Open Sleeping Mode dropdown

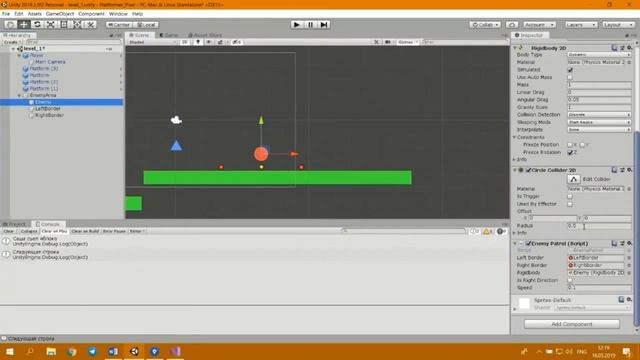(599, 122)
